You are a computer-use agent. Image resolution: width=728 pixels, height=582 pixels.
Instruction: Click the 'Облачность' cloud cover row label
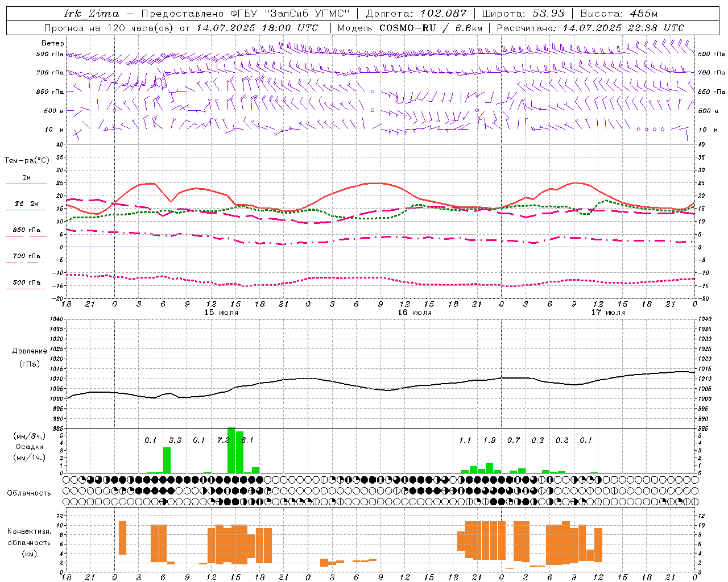[x=29, y=493]
